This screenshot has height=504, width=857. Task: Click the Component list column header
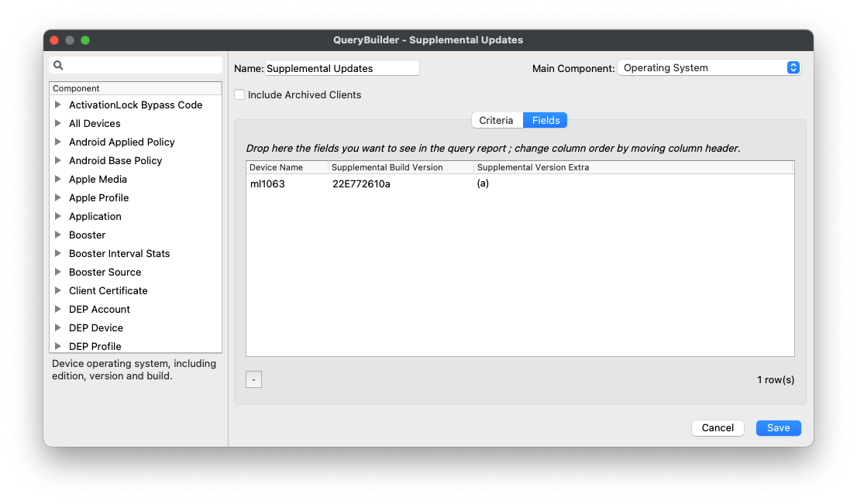click(x=136, y=88)
